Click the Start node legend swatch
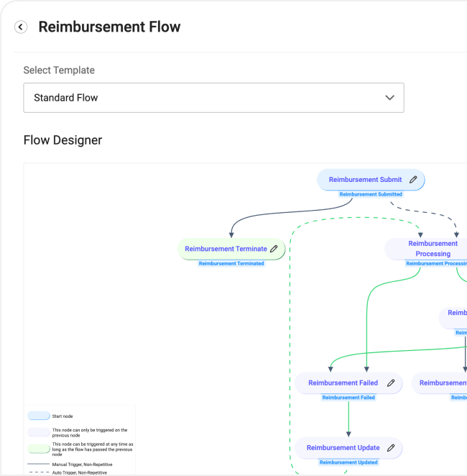 point(39,416)
